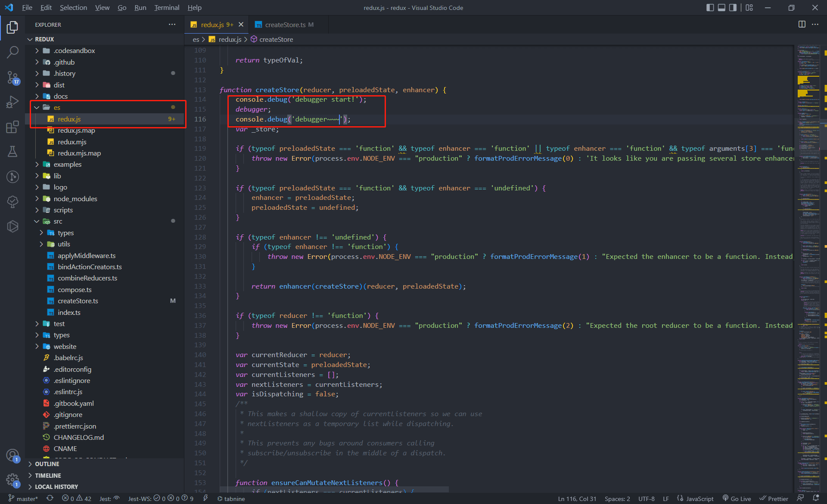Image resolution: width=827 pixels, height=504 pixels.
Task: Click the feedback icon in status bar
Action: click(800, 498)
